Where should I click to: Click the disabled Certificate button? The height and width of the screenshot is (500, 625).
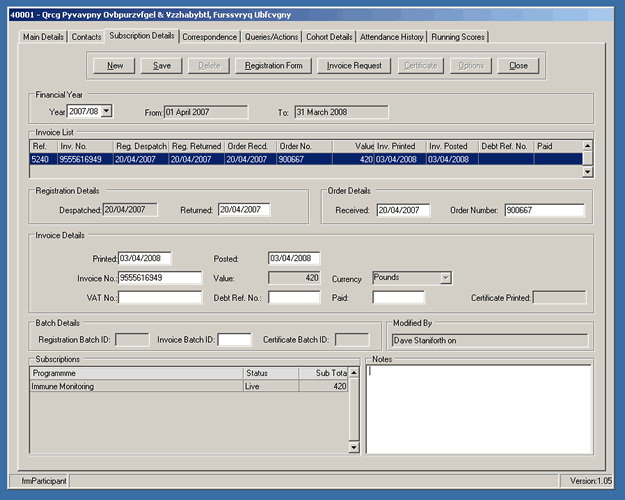coord(421,65)
